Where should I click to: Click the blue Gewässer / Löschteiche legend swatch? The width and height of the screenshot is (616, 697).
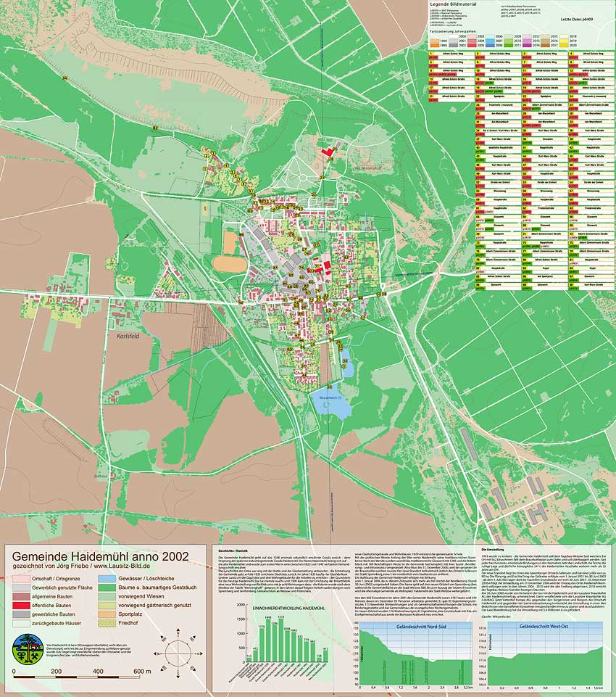click(x=107, y=577)
